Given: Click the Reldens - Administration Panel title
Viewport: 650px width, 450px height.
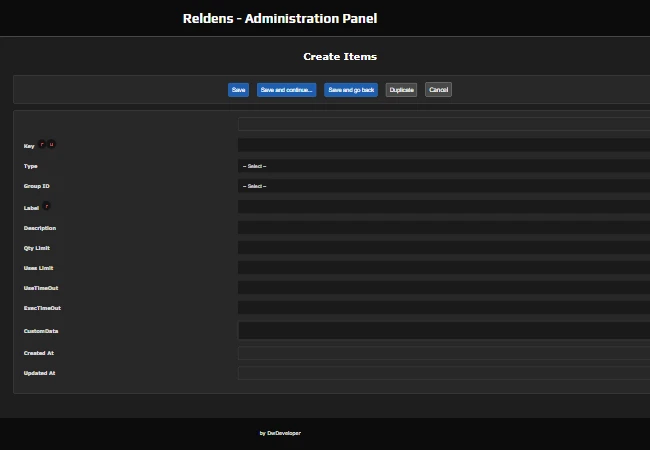Looking at the screenshot, I should [x=280, y=19].
